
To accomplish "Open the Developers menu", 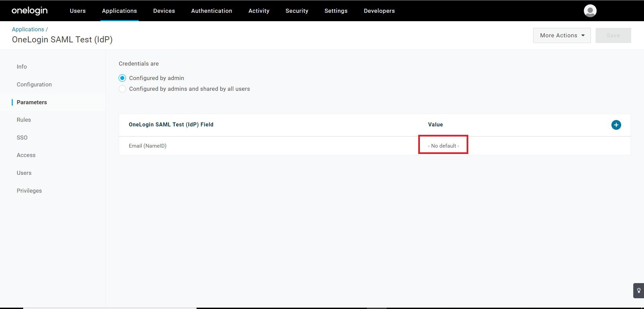I will [379, 11].
